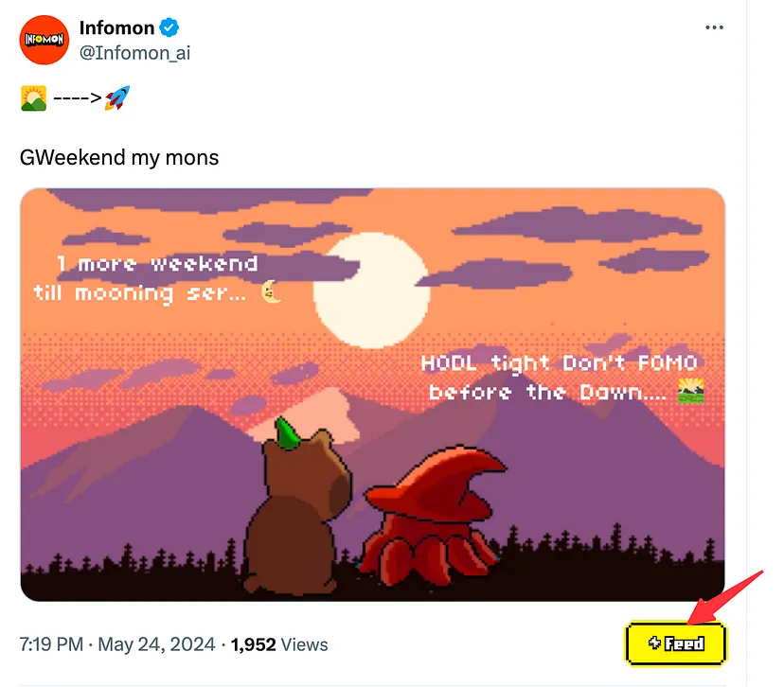This screenshot has width=784, height=687.
Task: Click the 'GWeekend my mons' tweet text
Action: [119, 158]
